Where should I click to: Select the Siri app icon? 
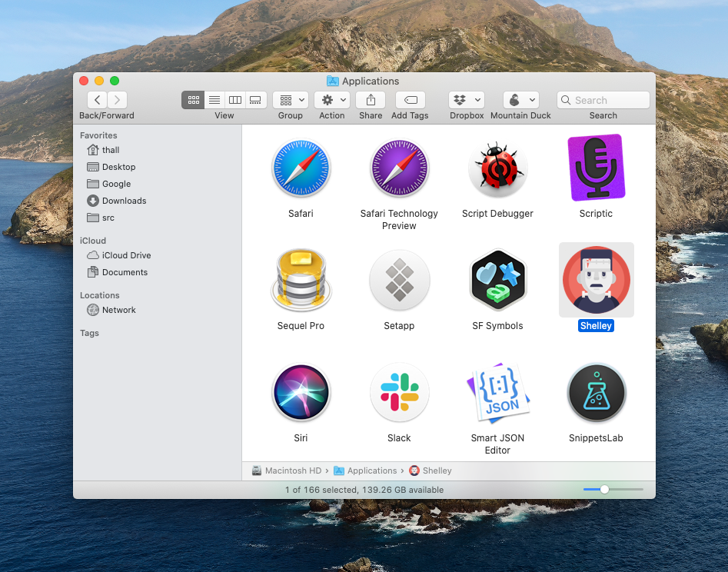301,393
